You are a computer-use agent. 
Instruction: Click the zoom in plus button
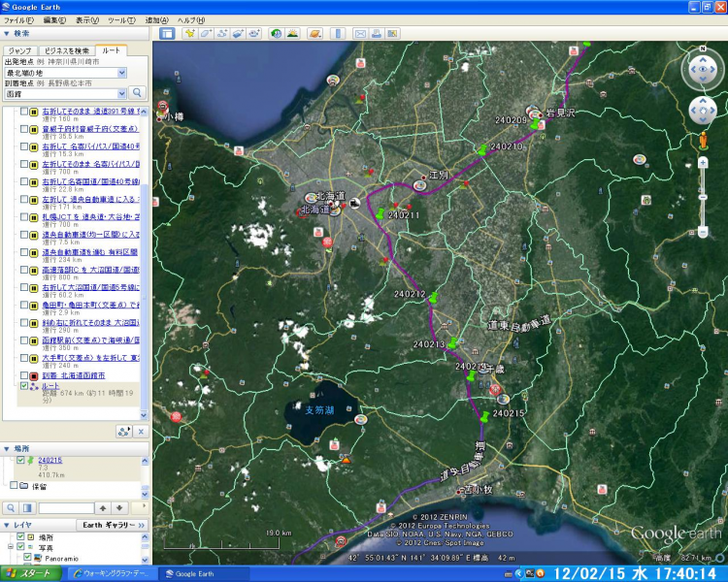(703, 162)
